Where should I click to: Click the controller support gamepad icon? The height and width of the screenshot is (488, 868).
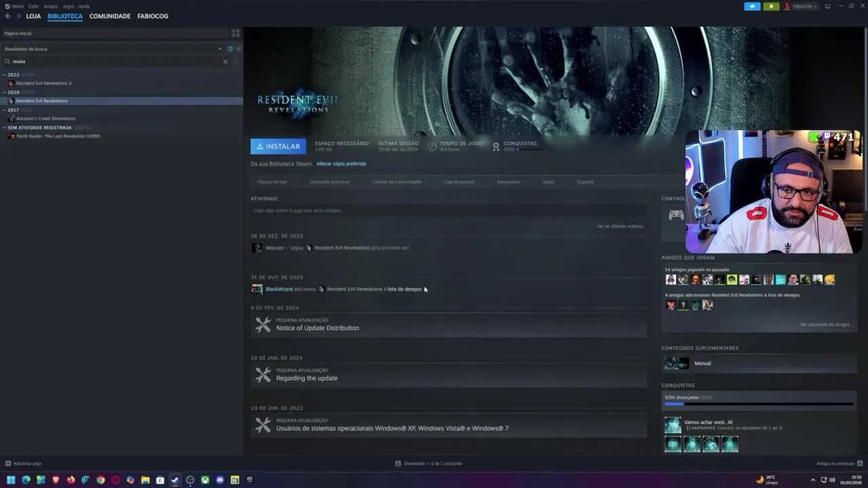pyautogui.click(x=676, y=216)
